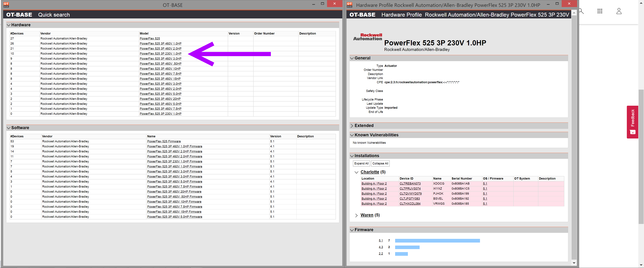Click the Hardware Profile window vertical scrollbar
644x268 pixels.
pyautogui.click(x=574, y=137)
